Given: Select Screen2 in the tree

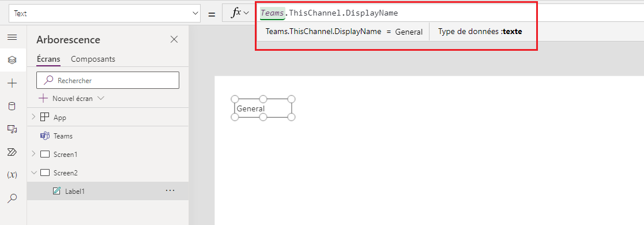Looking at the screenshot, I should click(65, 173).
